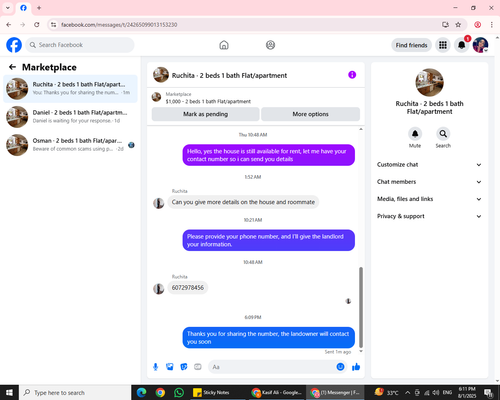Mute this chat with the bell icon
Screen dimensions: 500x400
pos(415,134)
